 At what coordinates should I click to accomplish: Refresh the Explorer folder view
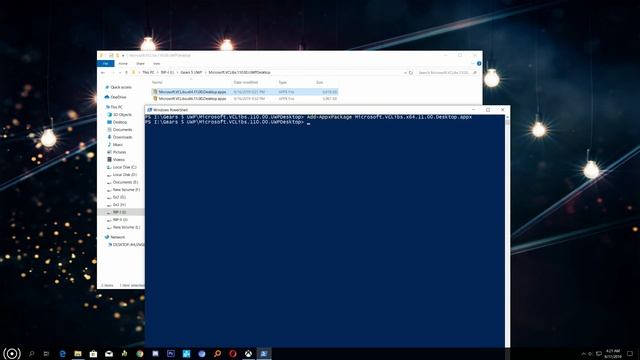(411, 73)
